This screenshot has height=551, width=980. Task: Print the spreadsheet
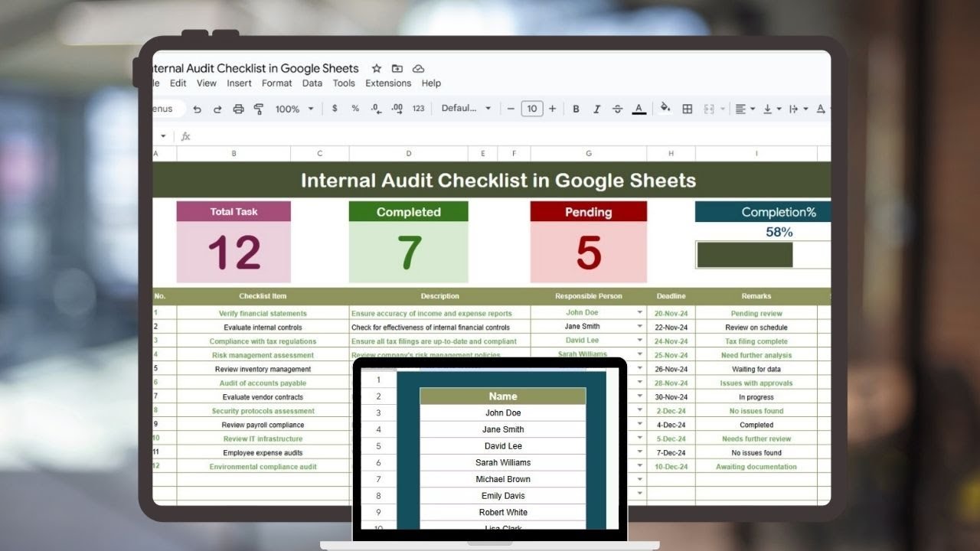click(x=238, y=109)
